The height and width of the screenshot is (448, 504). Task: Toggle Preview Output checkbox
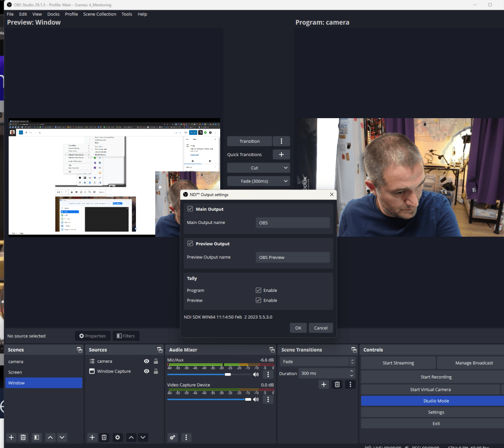coord(190,243)
